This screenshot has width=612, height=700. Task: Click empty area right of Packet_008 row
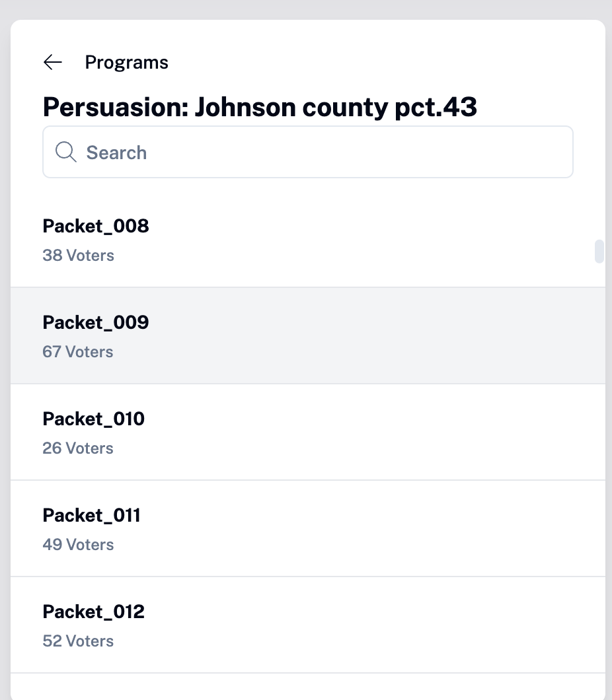371,239
